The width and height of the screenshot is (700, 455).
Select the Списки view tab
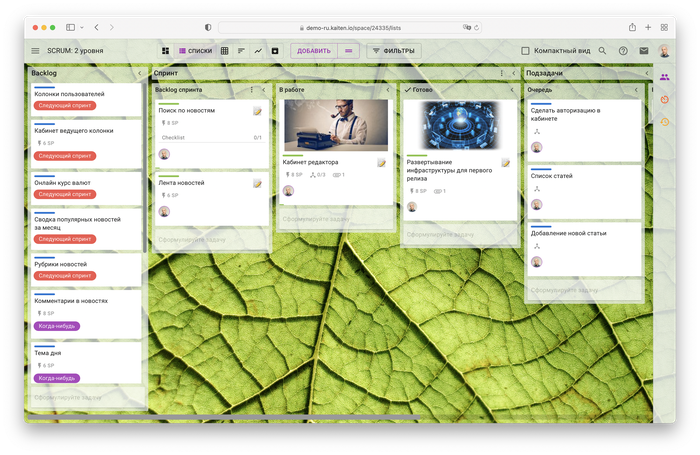pyautogui.click(x=196, y=50)
